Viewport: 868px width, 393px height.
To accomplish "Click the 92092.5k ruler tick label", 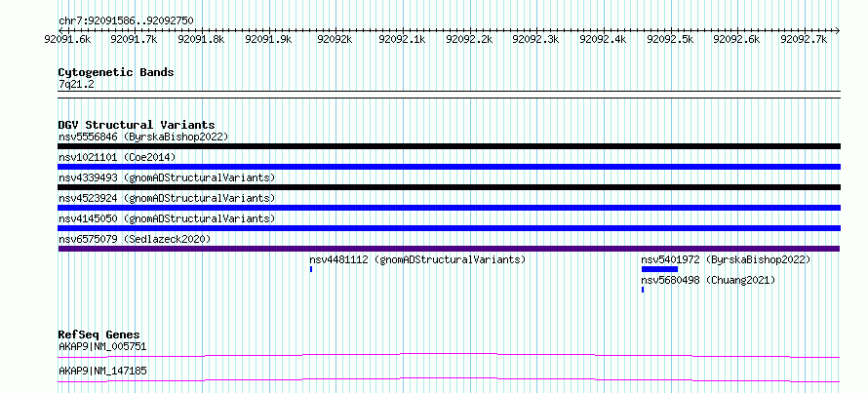I will click(x=670, y=39).
